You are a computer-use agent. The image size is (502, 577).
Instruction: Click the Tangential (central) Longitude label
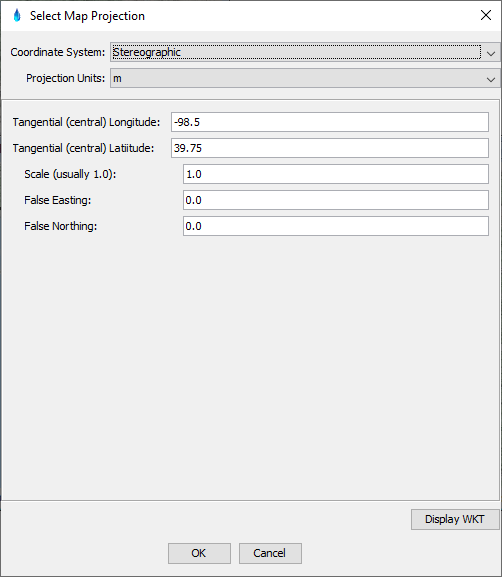[86, 122]
